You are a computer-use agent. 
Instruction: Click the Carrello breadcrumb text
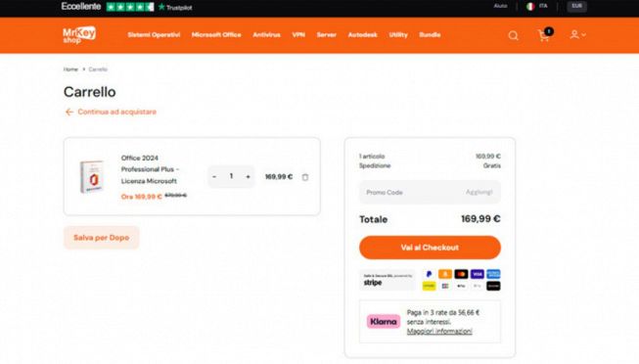98,69
